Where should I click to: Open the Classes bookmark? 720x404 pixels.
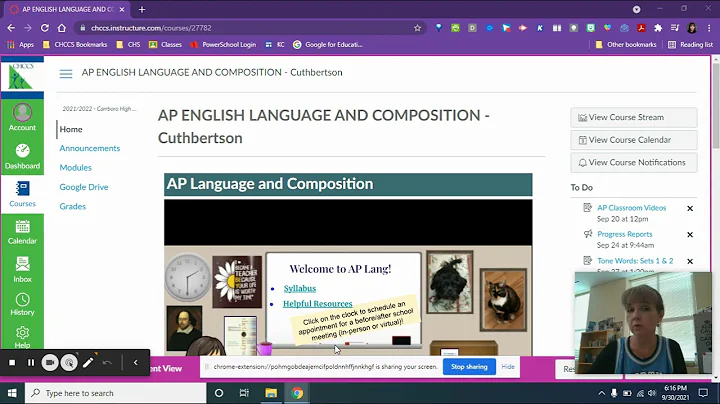[x=165, y=45]
